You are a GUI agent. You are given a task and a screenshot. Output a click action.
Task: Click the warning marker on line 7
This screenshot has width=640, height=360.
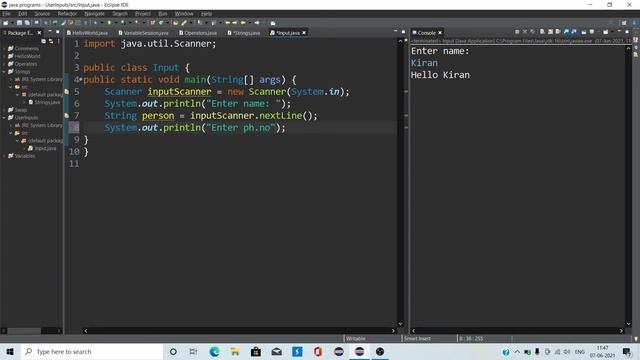point(67,116)
